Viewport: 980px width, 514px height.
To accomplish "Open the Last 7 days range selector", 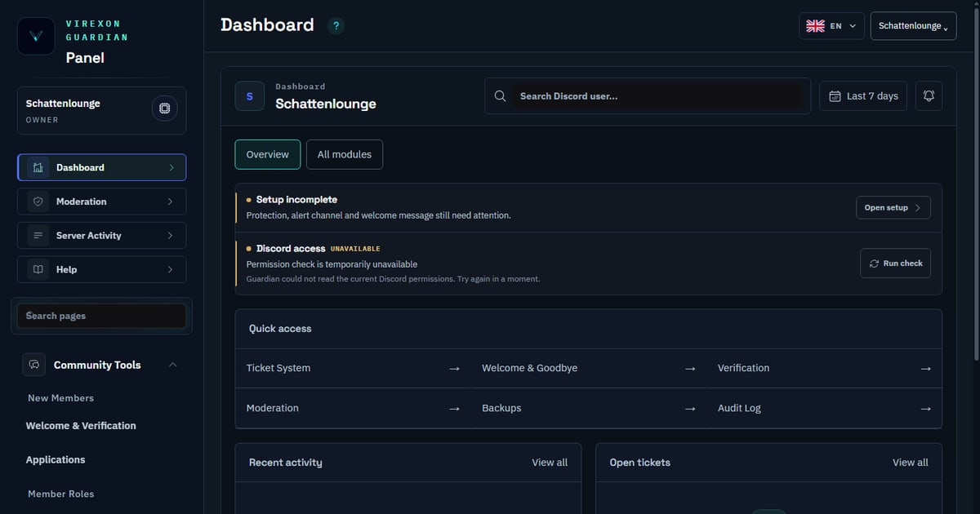I will coord(863,96).
